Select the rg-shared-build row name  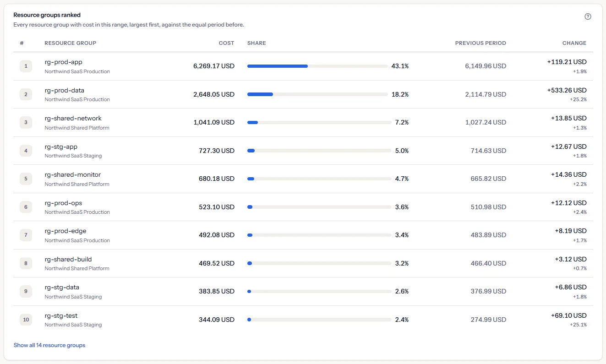[x=68, y=259]
